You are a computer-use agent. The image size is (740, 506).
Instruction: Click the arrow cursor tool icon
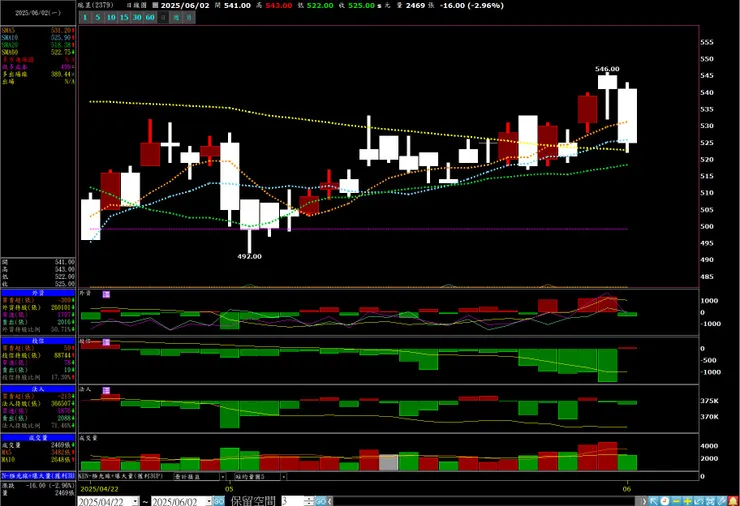click(653, 501)
